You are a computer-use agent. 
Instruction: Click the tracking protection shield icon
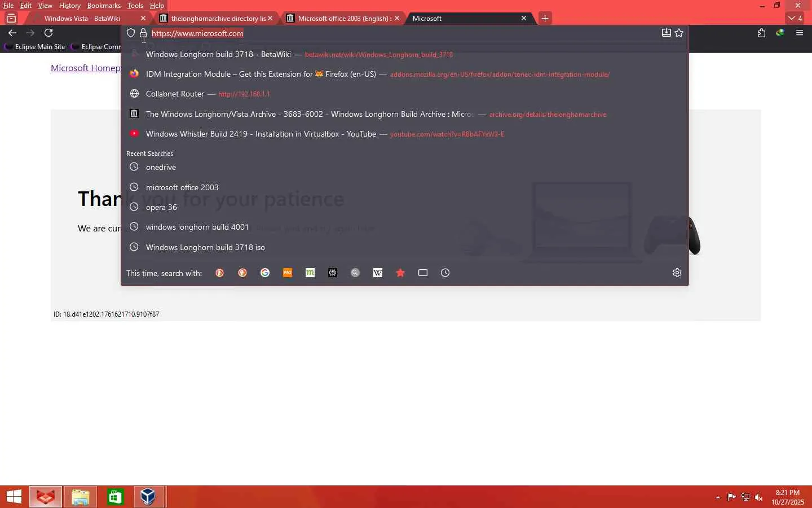(131, 33)
